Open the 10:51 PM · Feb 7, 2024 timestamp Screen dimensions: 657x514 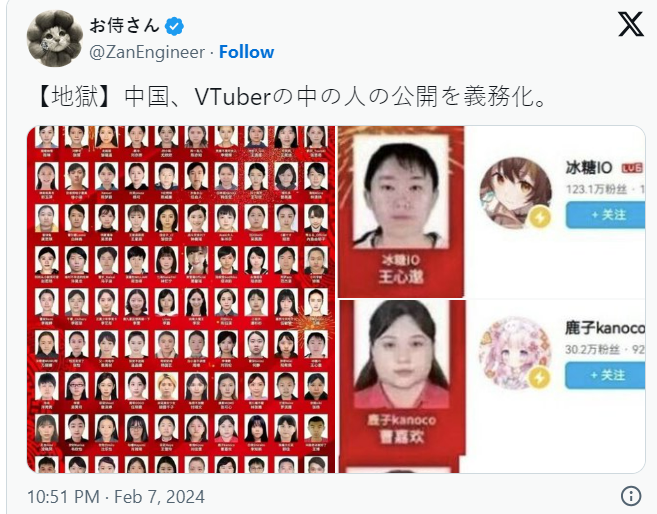click(x=116, y=496)
